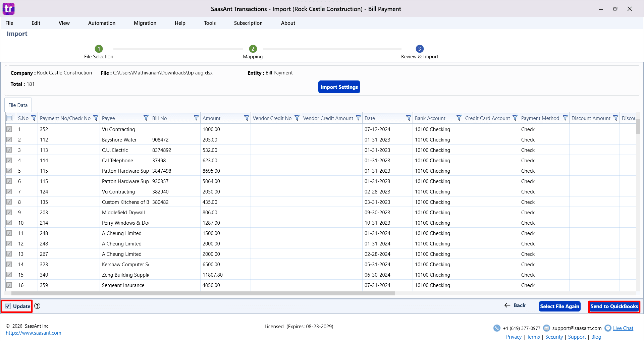The width and height of the screenshot is (644, 341).
Task: Filter the Bank Account column
Action: coord(459,118)
